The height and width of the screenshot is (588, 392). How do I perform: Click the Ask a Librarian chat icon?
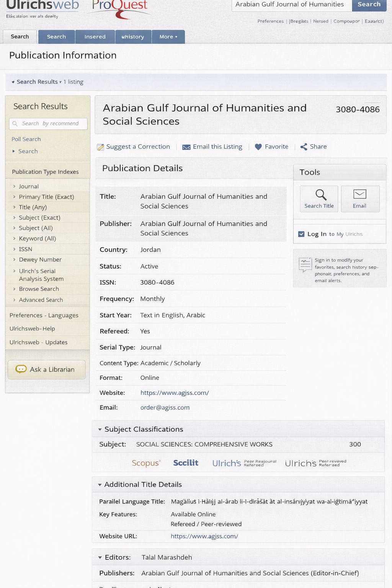coord(21,369)
